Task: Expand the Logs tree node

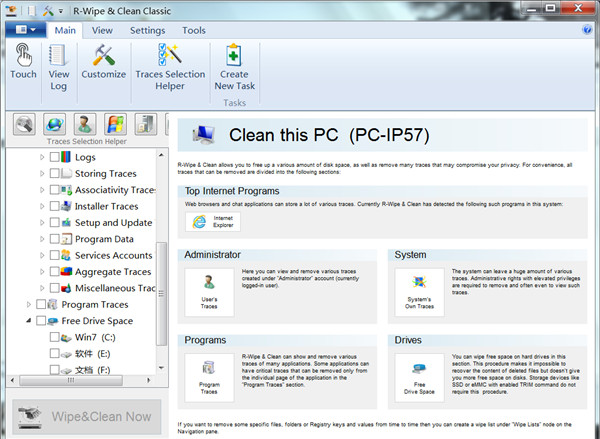Action: click(42, 157)
